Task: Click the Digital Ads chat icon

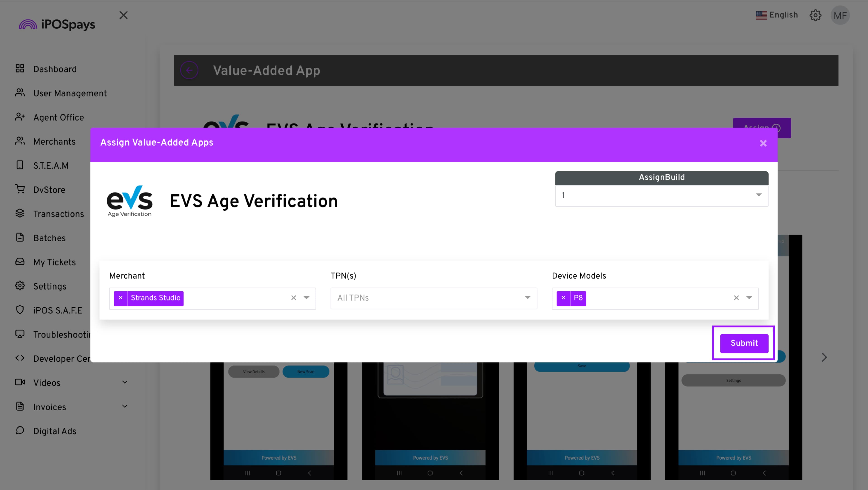Action: (20, 430)
